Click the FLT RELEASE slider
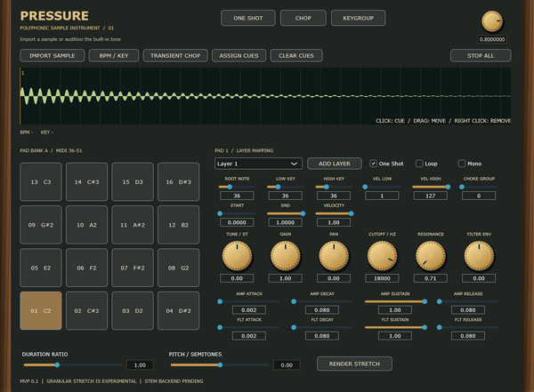This screenshot has width=534, height=392. click(468, 327)
